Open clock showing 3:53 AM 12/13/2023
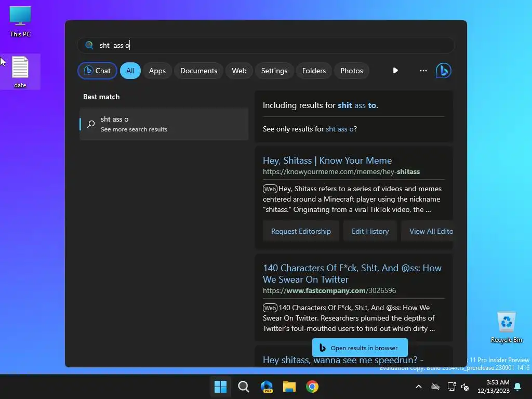Image resolution: width=532 pixels, height=399 pixels. (494, 387)
